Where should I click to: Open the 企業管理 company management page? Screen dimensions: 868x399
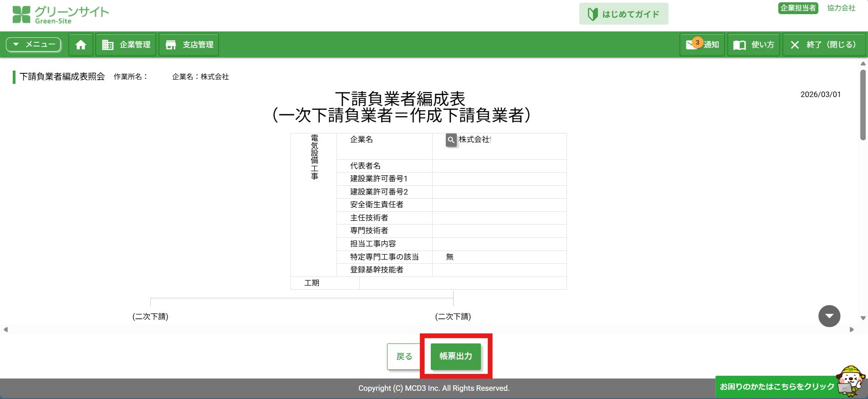tap(126, 45)
